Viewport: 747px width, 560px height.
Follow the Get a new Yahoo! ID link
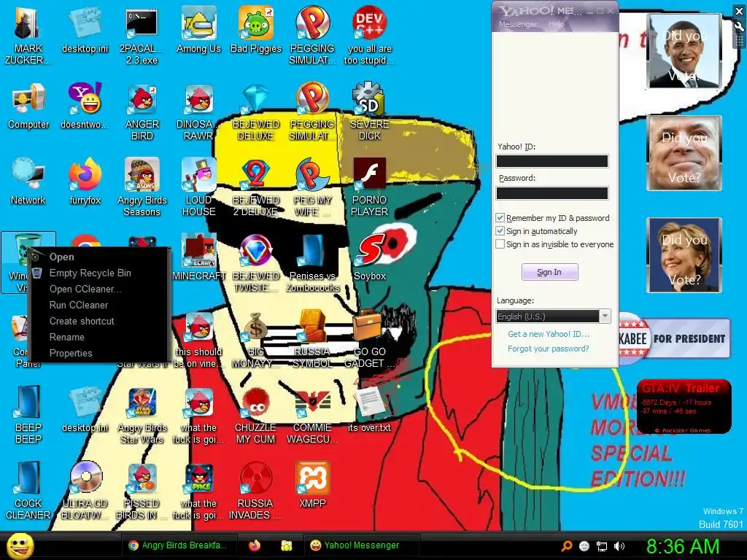pyautogui.click(x=549, y=334)
